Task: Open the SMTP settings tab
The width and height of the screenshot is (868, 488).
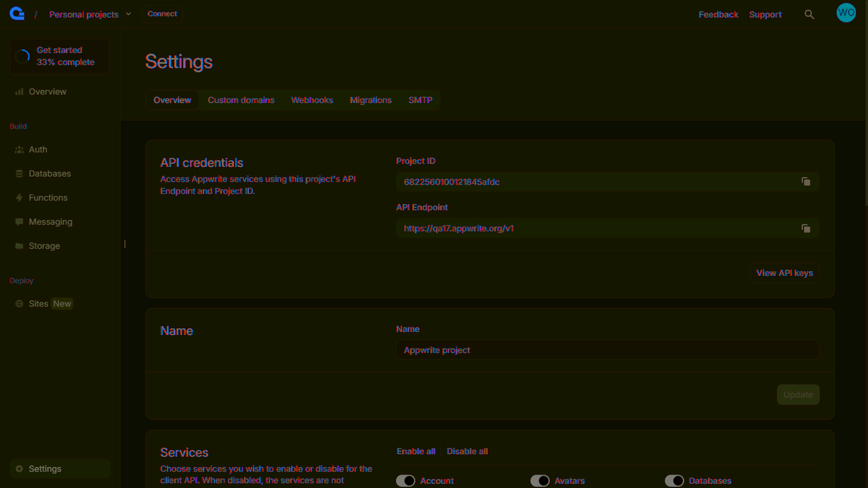Action: (420, 100)
